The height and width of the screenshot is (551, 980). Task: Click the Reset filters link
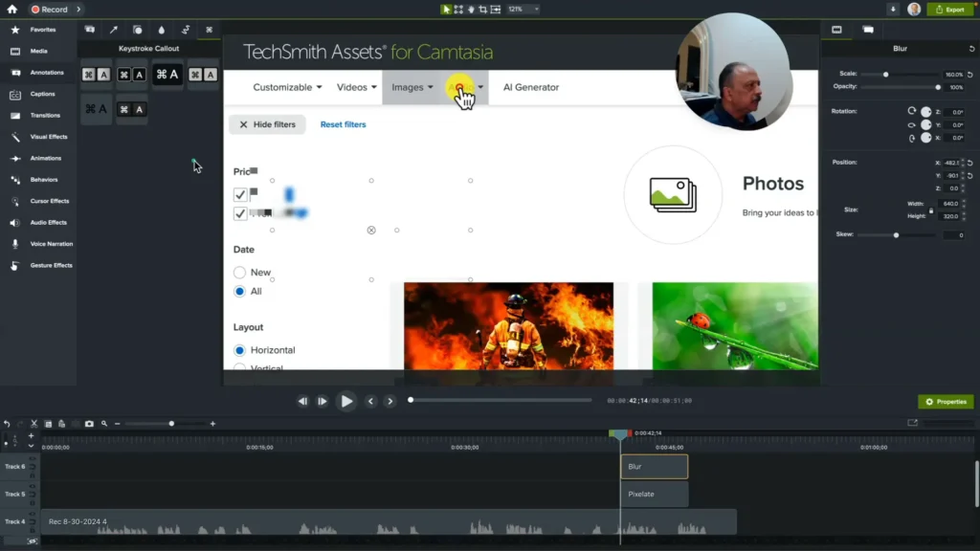click(344, 124)
